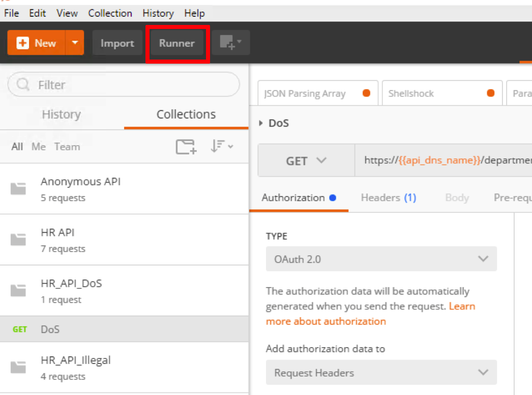Screen dimensions: 532x395
Task: Open the Request Headers dropdown
Action: (381, 373)
